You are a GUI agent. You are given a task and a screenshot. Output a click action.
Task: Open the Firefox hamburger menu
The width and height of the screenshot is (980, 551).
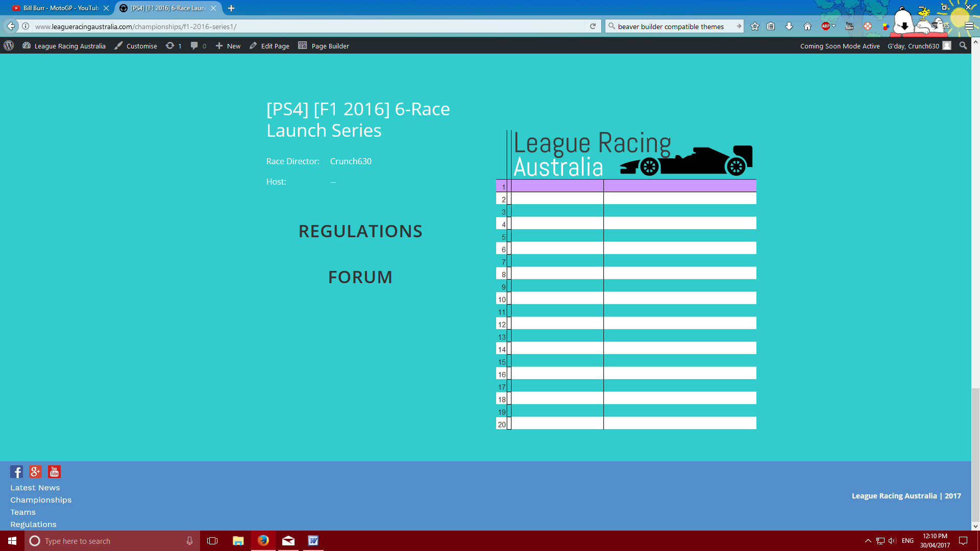(x=969, y=27)
